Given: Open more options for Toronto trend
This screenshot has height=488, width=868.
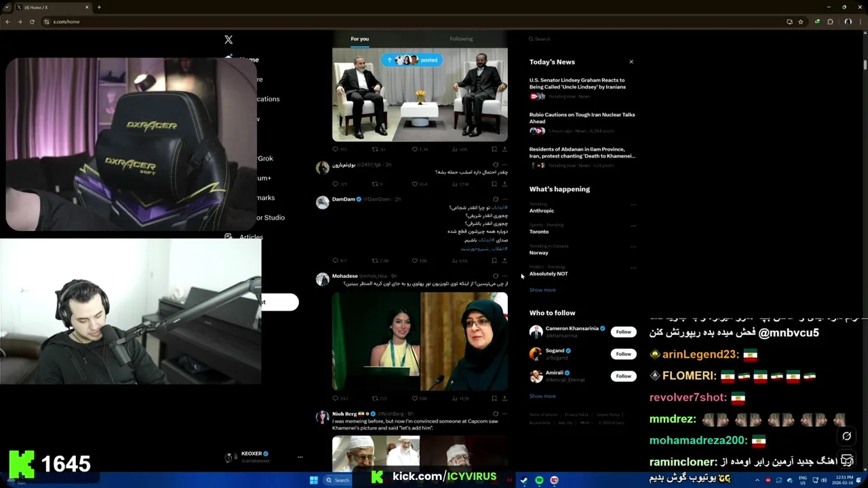Looking at the screenshot, I should click(633, 225).
